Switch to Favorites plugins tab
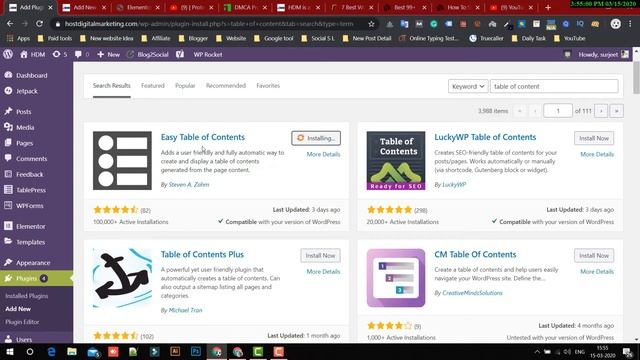Image resolution: width=640 pixels, height=360 pixels. click(268, 86)
